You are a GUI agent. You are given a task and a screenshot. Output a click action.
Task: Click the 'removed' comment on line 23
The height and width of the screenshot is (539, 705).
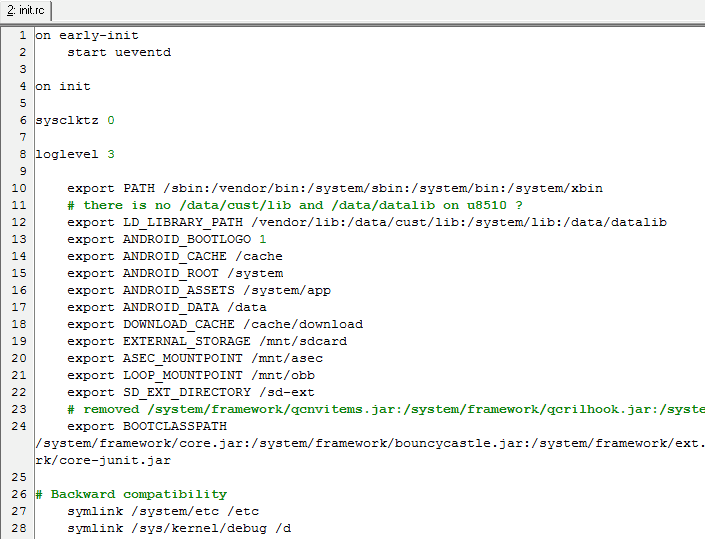(386, 409)
